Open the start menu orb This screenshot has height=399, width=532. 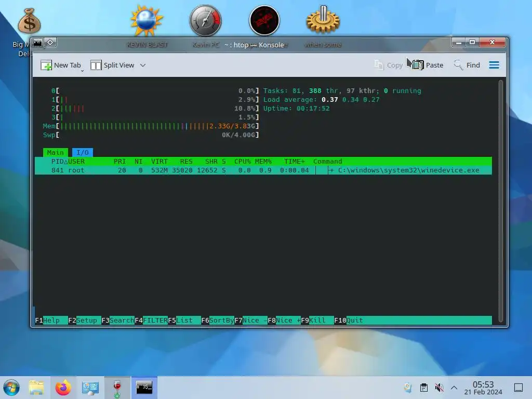point(11,388)
